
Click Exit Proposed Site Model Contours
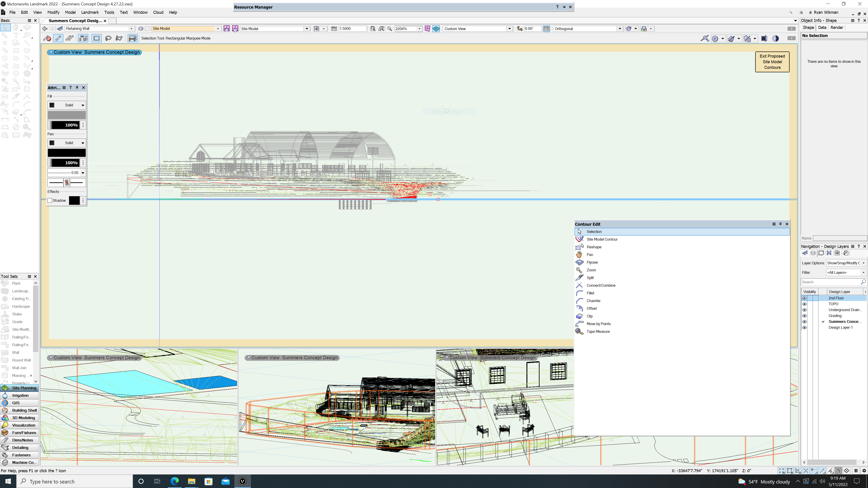(772, 62)
